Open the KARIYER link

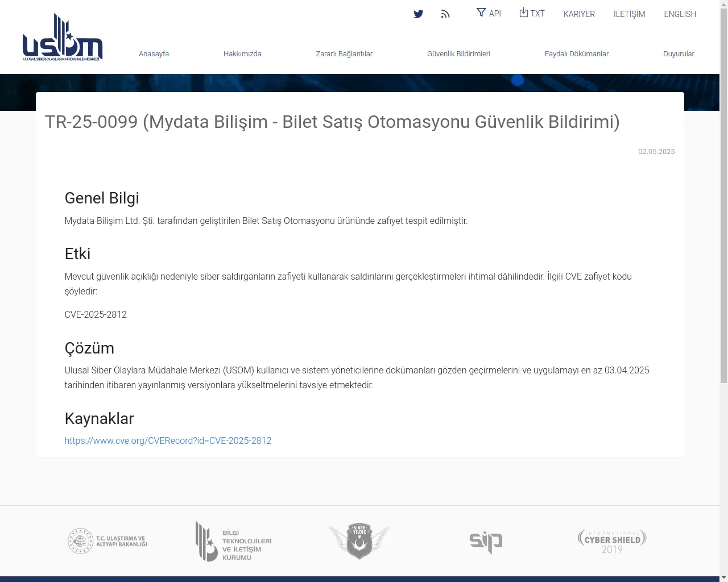coord(579,14)
